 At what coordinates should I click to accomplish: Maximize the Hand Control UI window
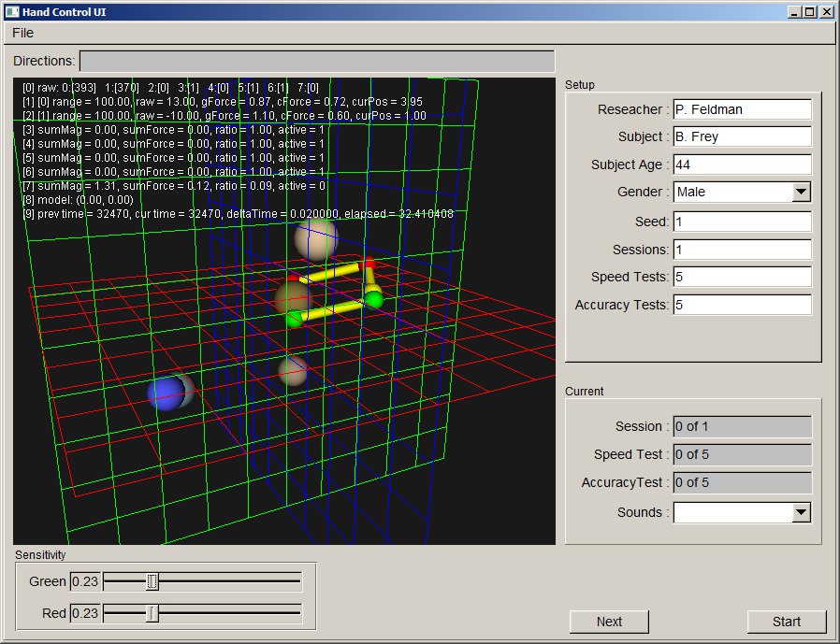809,11
